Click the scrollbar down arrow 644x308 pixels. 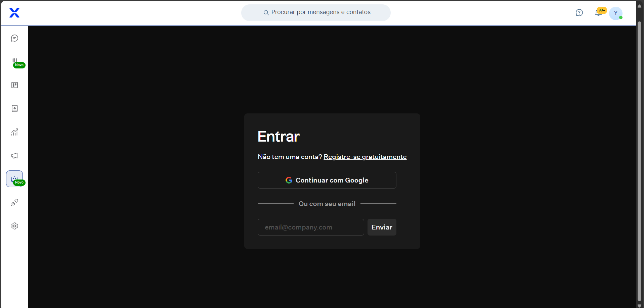(640, 305)
